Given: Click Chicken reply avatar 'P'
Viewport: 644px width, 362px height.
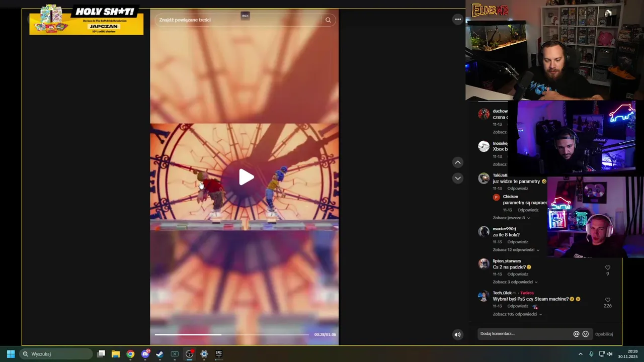Looking at the screenshot, I should coord(496,197).
